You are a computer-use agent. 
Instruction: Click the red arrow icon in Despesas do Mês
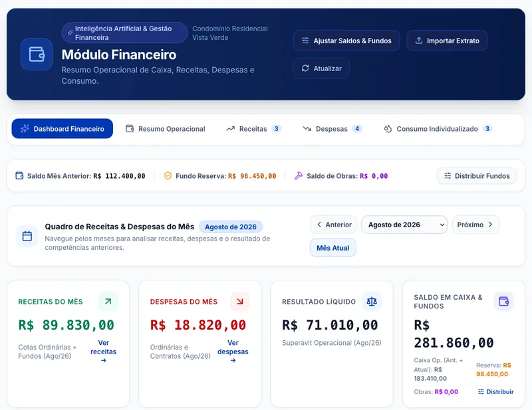(240, 301)
